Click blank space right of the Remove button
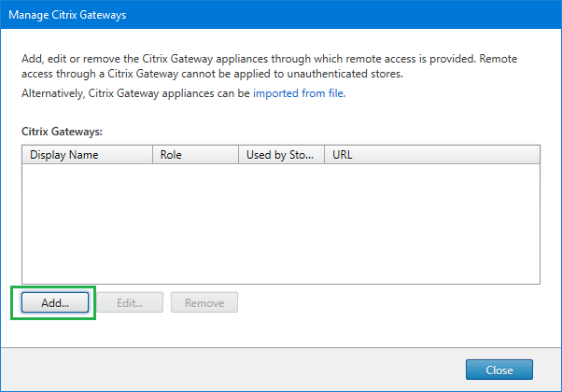 point(392,302)
